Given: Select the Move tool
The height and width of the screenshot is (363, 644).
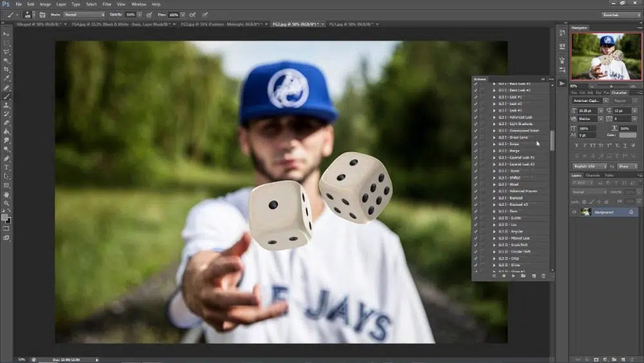Looking at the screenshot, I should (x=6, y=33).
